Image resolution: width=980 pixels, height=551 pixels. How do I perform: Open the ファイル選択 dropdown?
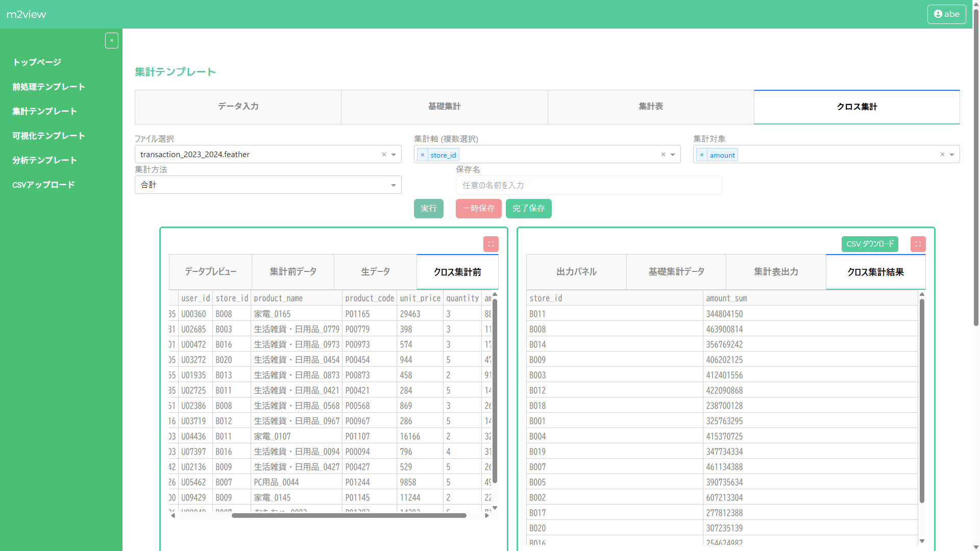[393, 154]
